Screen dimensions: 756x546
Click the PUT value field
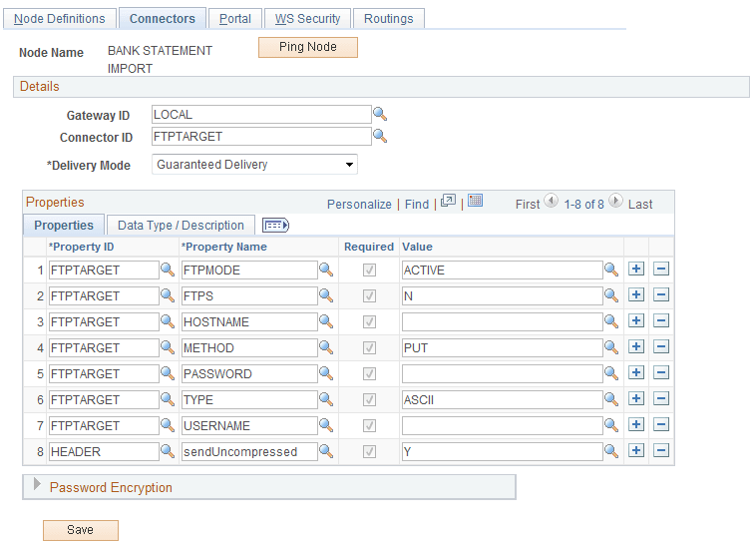502,347
